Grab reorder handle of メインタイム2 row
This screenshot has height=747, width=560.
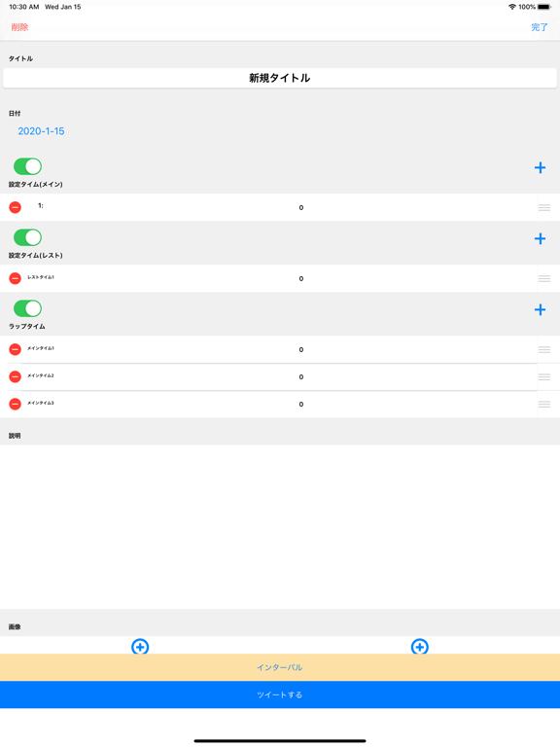[x=544, y=376]
